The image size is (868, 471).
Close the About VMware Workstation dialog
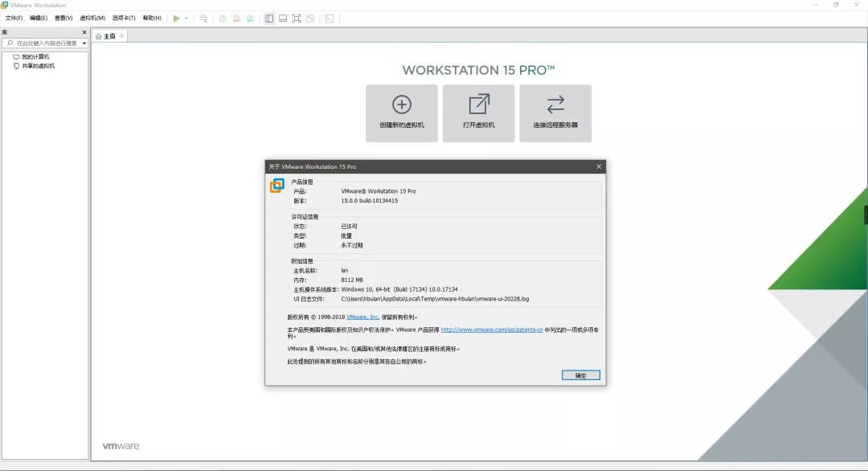pos(599,166)
